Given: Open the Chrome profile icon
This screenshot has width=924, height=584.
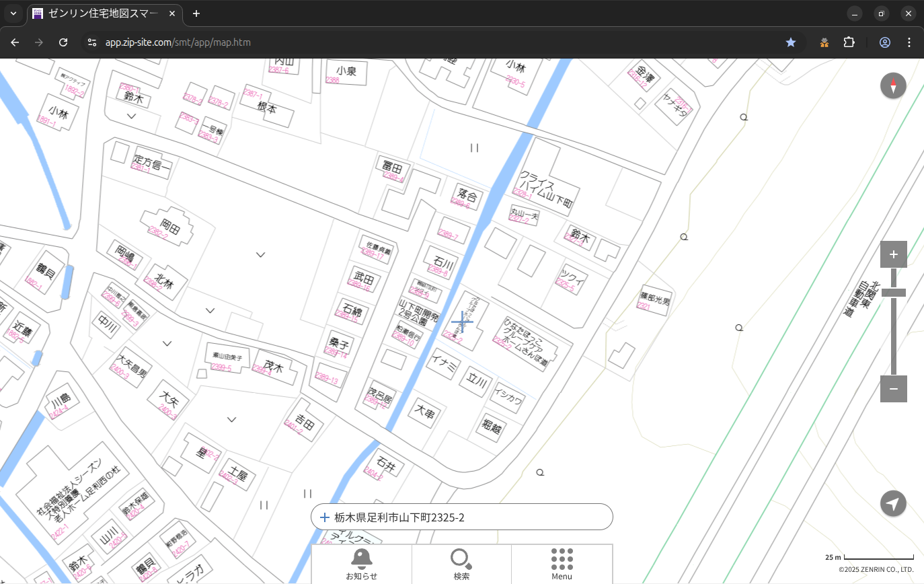Looking at the screenshot, I should [884, 42].
